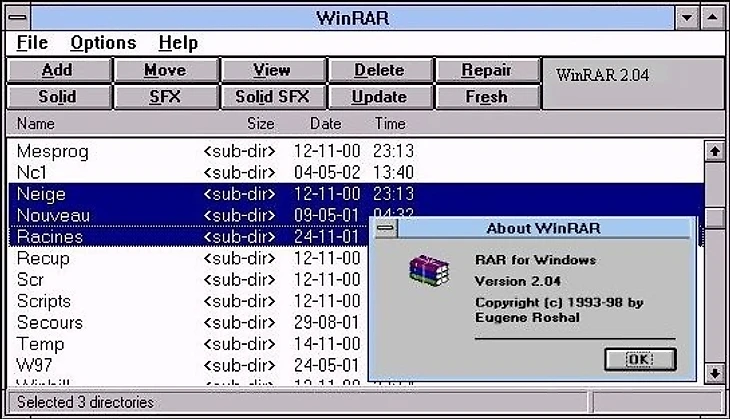The height and width of the screenshot is (419, 730).
Task: Click the Update button
Action: [380, 97]
